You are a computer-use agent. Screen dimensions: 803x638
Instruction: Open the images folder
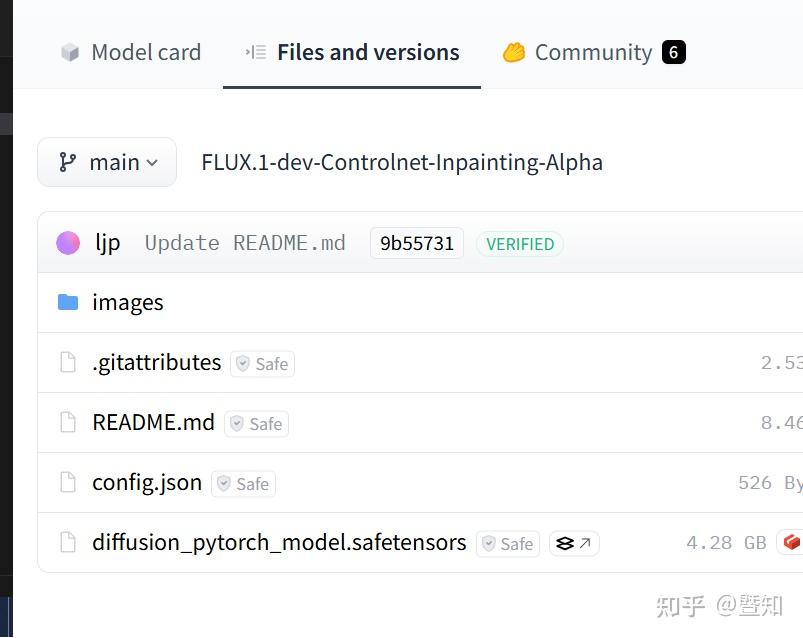(x=127, y=301)
